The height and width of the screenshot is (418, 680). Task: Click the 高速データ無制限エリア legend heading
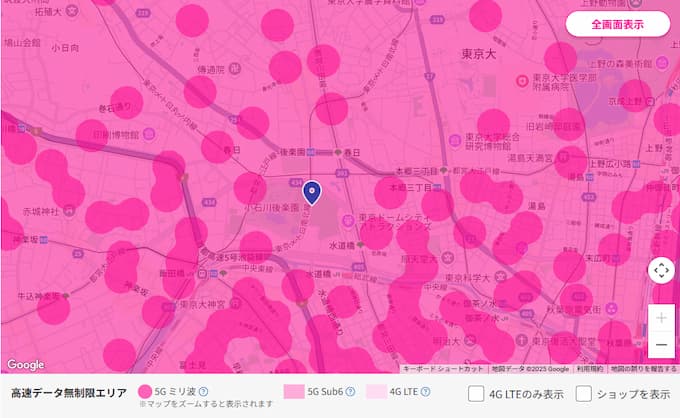[x=69, y=393]
